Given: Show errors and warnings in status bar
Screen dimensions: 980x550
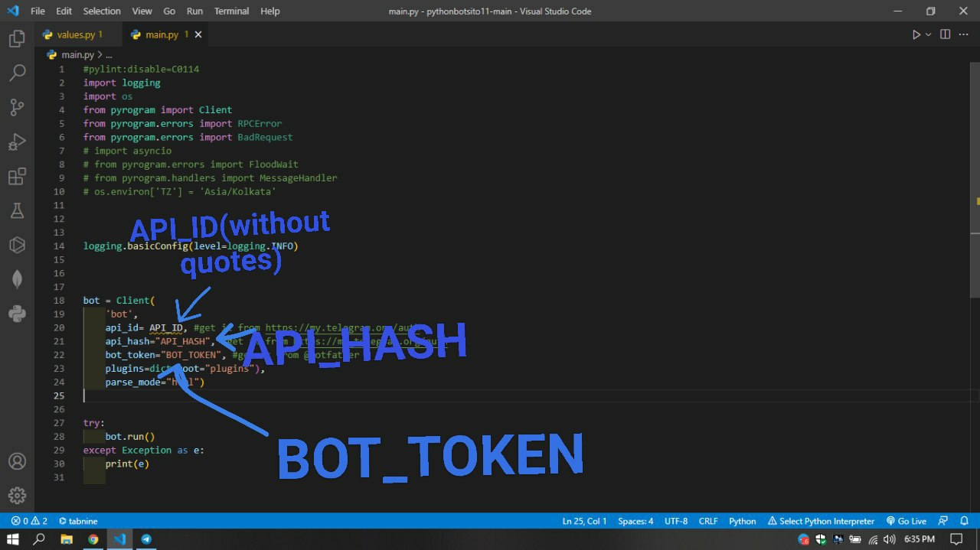Looking at the screenshot, I should 29,521.
